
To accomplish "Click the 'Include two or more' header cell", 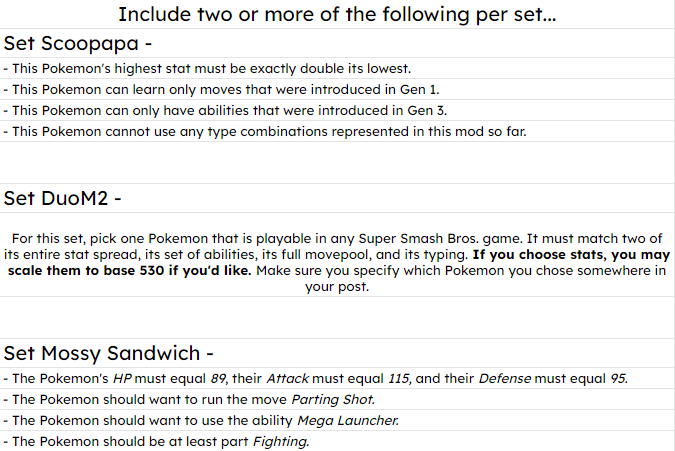I will (x=337, y=15).
